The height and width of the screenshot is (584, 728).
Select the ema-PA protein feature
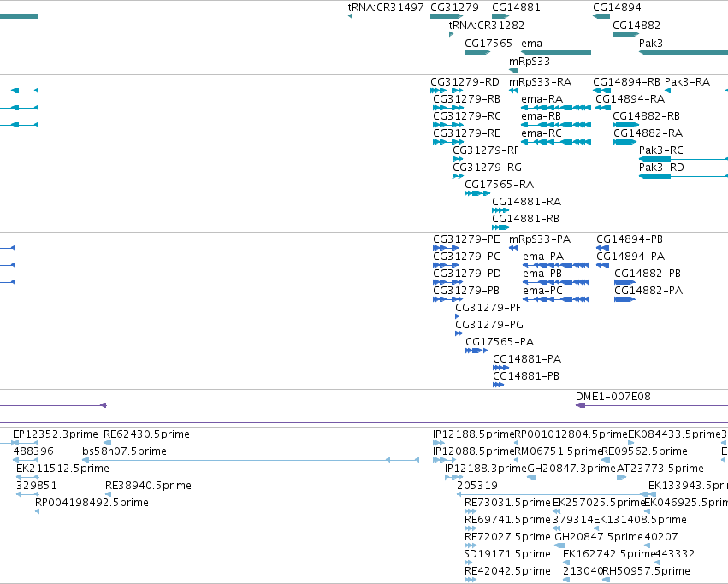556,265
